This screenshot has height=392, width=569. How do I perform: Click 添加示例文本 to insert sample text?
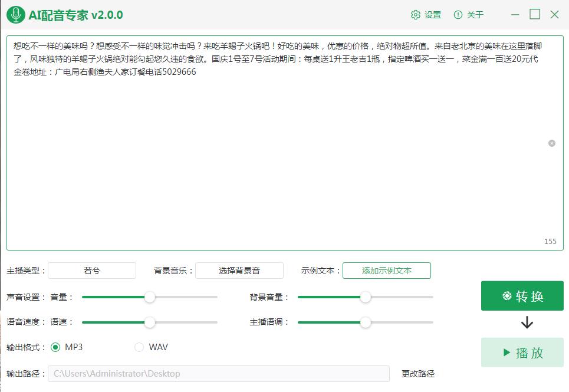pyautogui.click(x=386, y=270)
